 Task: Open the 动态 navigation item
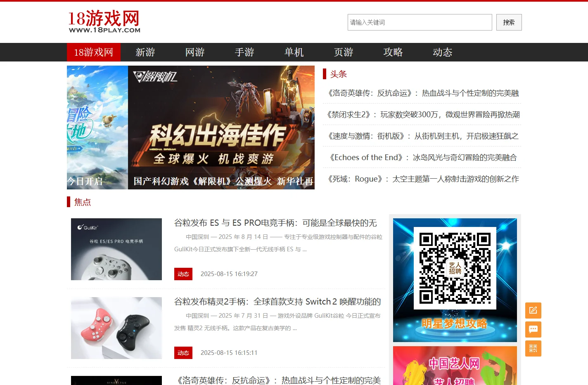(x=443, y=52)
